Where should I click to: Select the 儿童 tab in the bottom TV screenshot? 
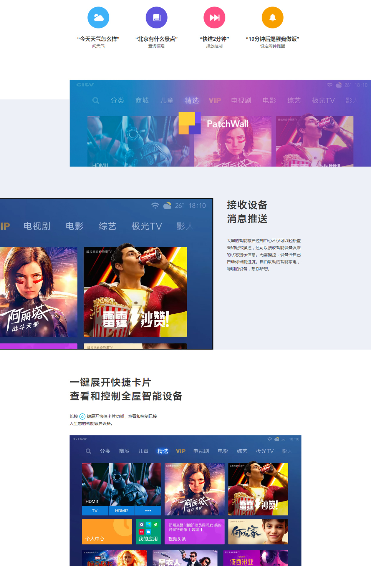point(143,451)
